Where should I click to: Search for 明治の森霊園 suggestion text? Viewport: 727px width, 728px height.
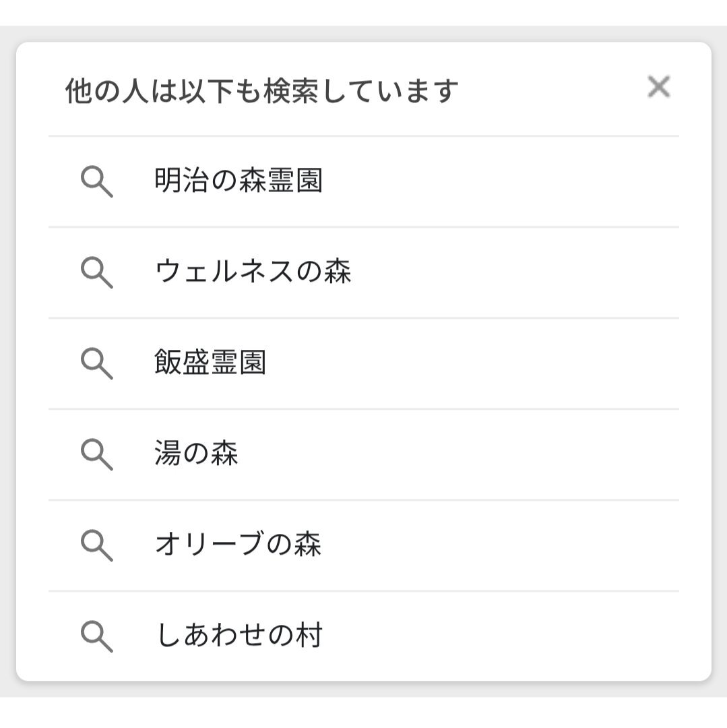[239, 180]
